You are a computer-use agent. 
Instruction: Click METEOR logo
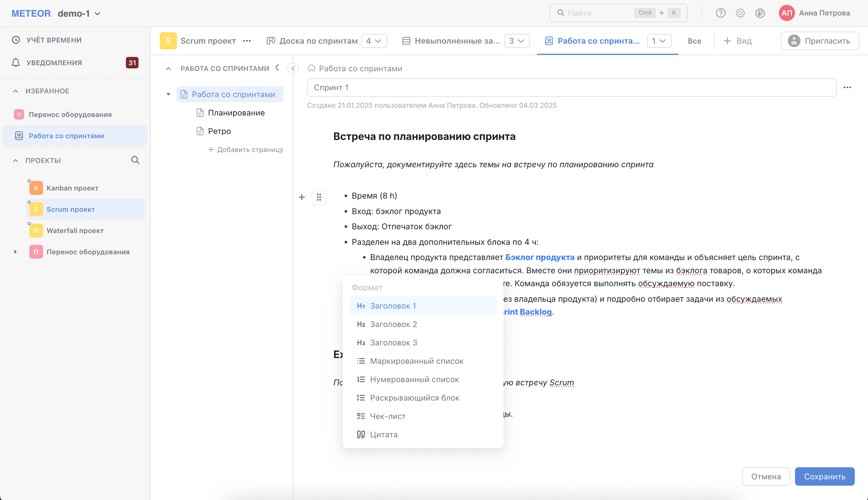click(31, 14)
